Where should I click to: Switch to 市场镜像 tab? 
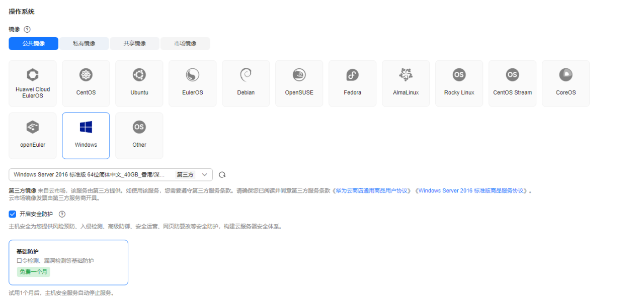185,44
